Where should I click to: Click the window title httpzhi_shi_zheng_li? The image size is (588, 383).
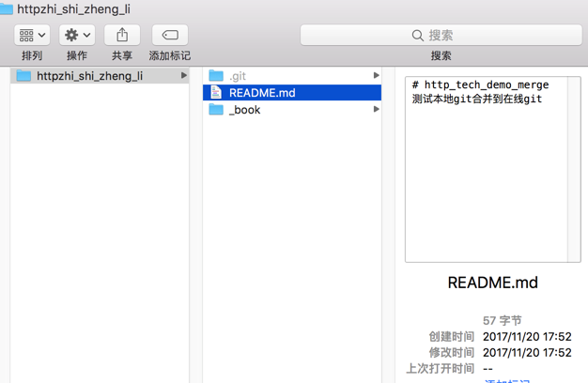[73, 9]
